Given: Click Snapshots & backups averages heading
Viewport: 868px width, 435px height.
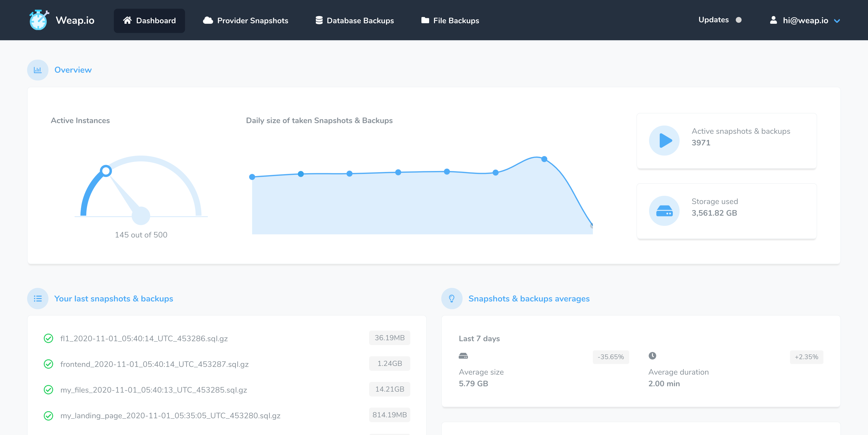Looking at the screenshot, I should click(529, 298).
